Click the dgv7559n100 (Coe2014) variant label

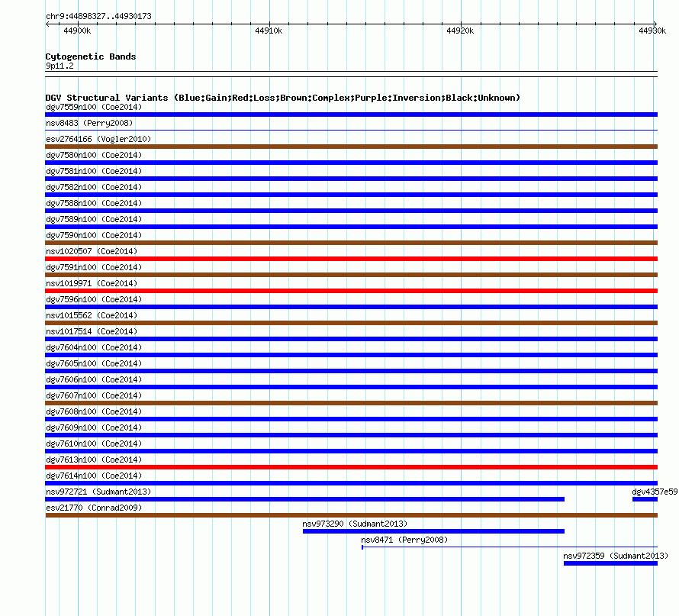click(94, 107)
